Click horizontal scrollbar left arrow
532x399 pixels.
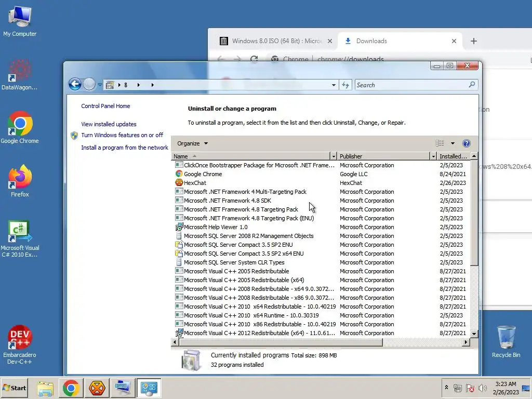pos(175,342)
